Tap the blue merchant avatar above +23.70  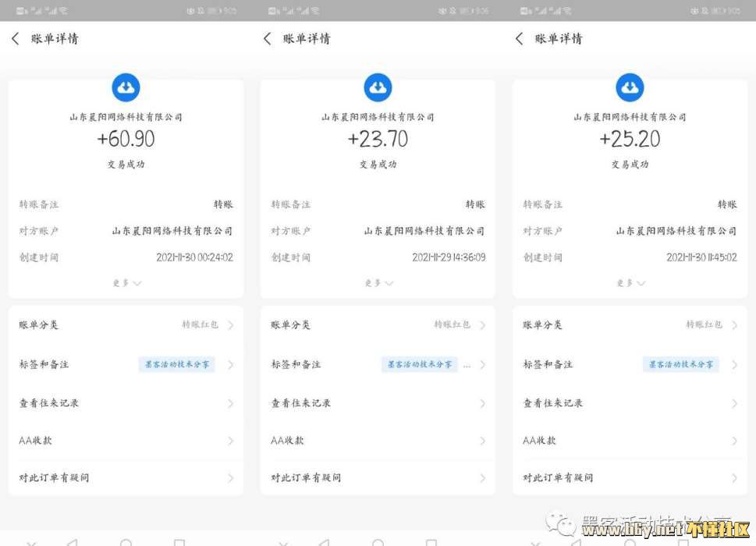click(378, 88)
